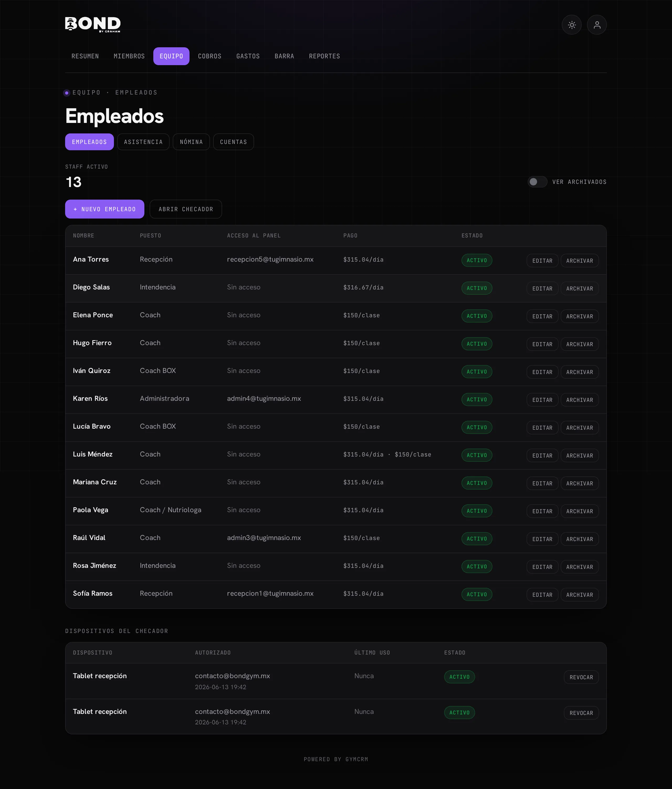Click the Equipo · Empleados breadcrumb

(114, 92)
